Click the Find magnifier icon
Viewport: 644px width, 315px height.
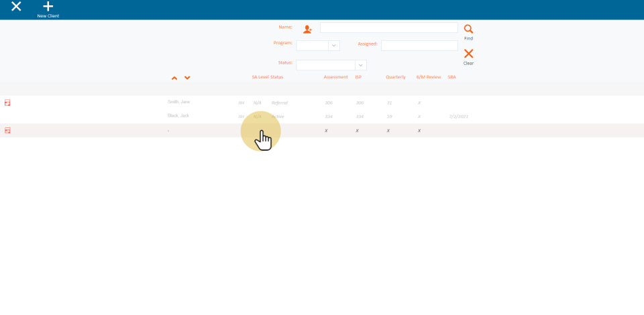[468, 29]
